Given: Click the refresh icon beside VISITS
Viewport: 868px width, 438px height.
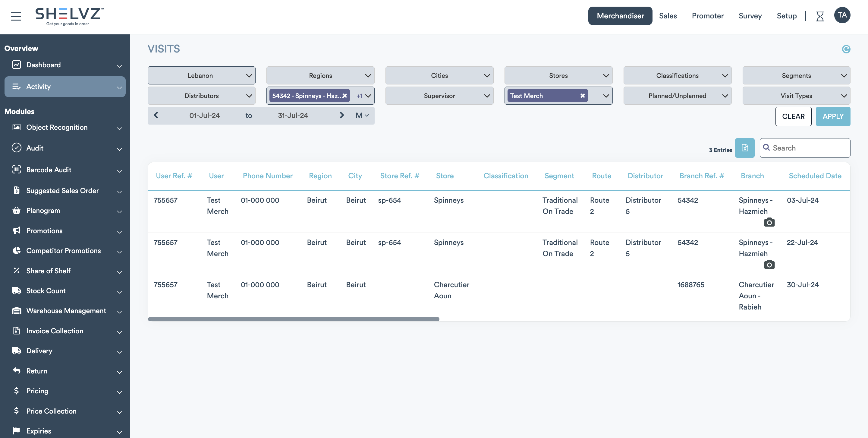Looking at the screenshot, I should tap(846, 49).
